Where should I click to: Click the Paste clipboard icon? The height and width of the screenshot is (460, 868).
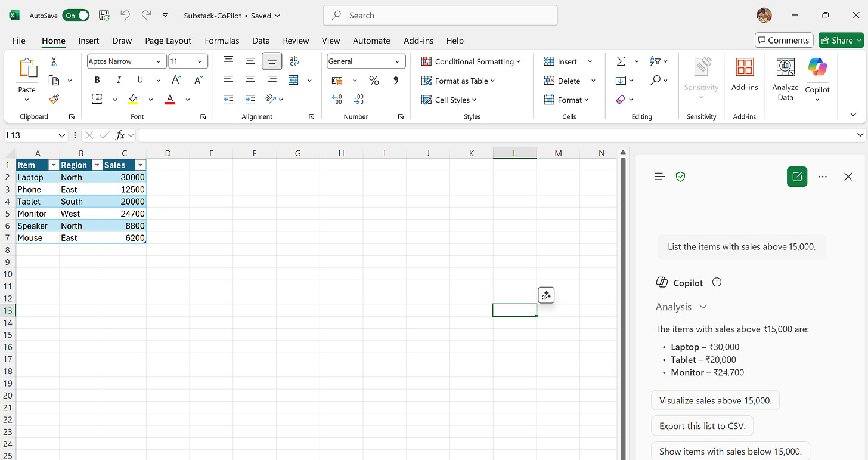pyautogui.click(x=27, y=68)
